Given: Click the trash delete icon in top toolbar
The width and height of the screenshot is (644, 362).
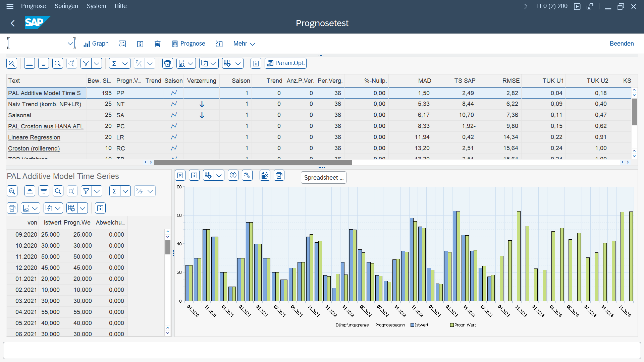Looking at the screenshot, I should (157, 44).
